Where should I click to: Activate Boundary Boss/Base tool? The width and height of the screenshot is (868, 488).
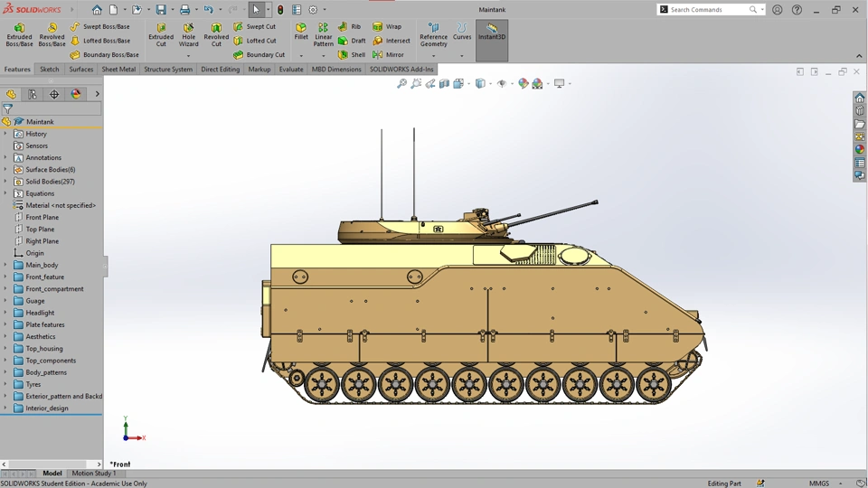click(104, 55)
